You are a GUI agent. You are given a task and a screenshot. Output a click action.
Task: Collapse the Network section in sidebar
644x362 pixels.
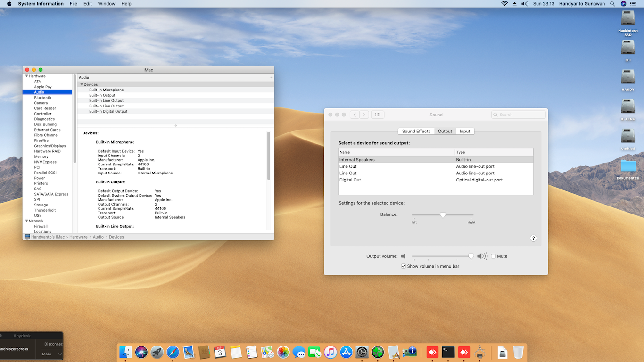tap(27, 221)
